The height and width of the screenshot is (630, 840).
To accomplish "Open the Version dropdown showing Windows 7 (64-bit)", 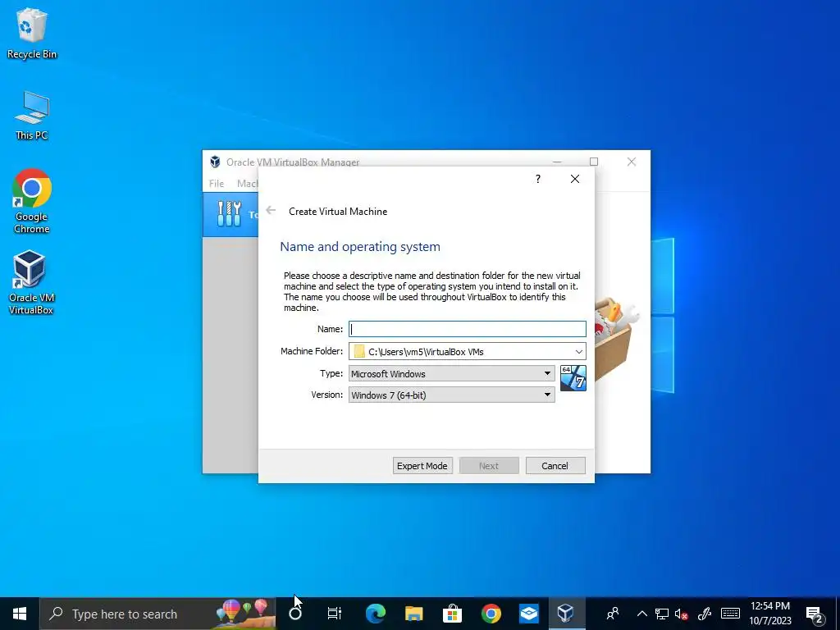I will [452, 395].
